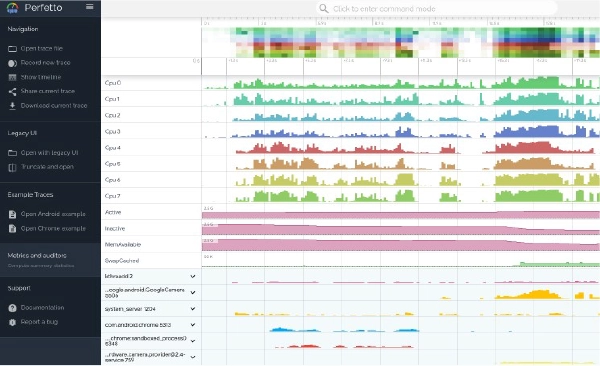Image resolution: width=600 pixels, height=366 pixels.
Task: Click the Show timeline icon
Action: click(12, 77)
